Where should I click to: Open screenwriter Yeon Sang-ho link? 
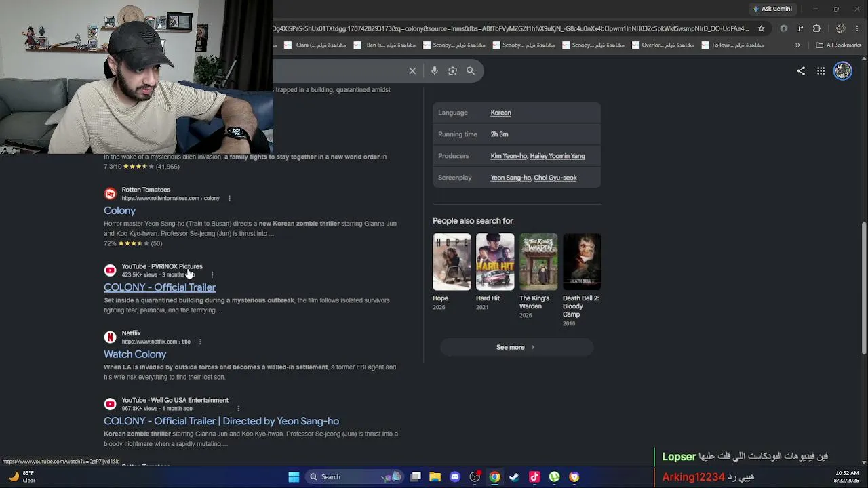[510, 178]
